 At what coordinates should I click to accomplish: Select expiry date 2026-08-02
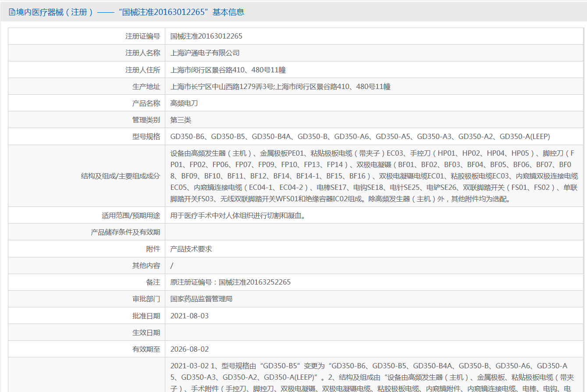point(189,349)
